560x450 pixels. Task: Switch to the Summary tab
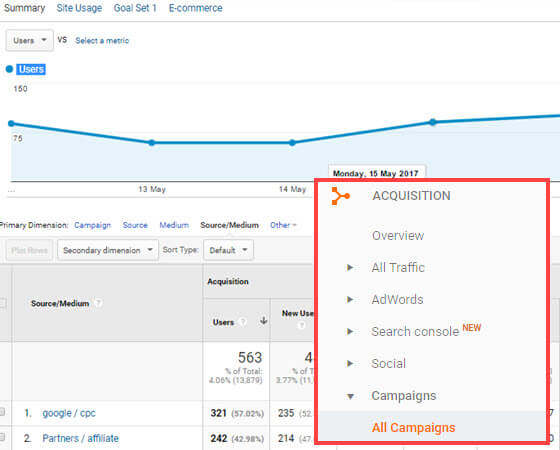pos(24,8)
